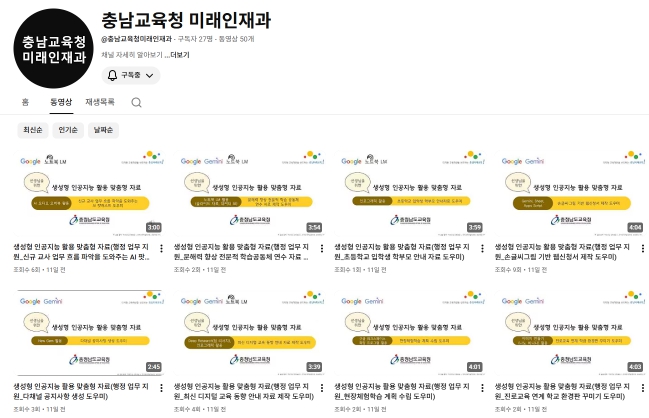Viewport: 649px width, 418px height.
Task: Select the 인기순 sort chip
Action: [68, 130]
